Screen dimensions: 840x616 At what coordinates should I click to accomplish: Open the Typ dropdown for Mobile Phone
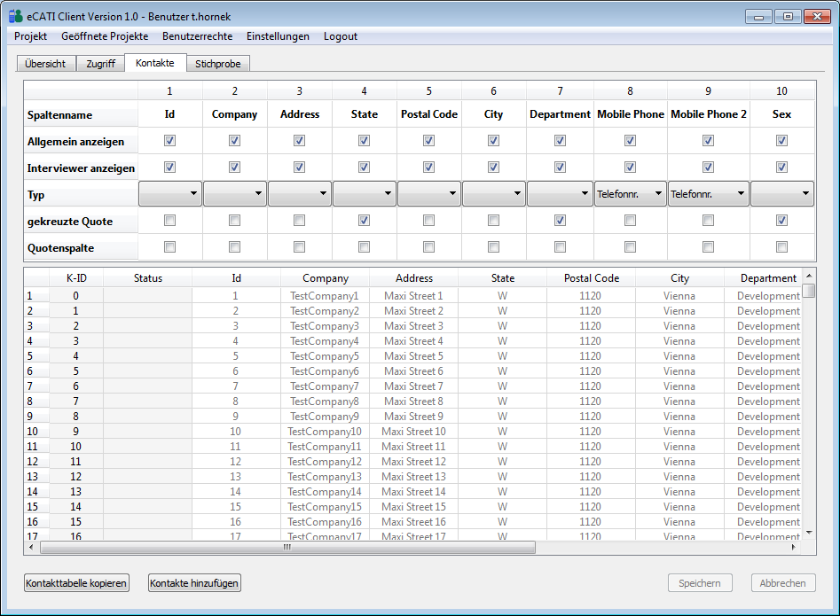point(630,193)
